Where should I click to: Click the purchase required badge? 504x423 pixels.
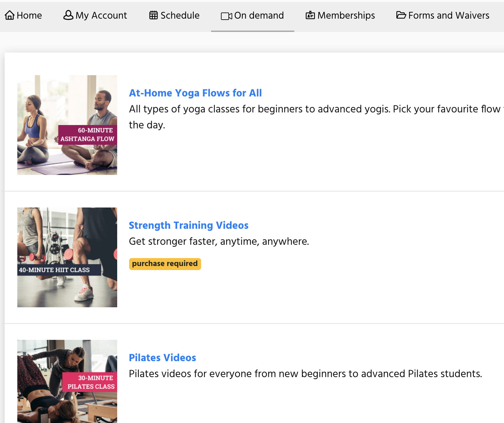pyautogui.click(x=165, y=264)
